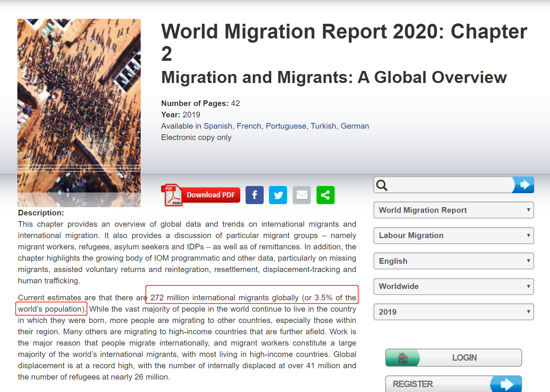Viewport: 550px width, 392px height.
Task: Click the Adobe PDF file icon
Action: [x=172, y=195]
